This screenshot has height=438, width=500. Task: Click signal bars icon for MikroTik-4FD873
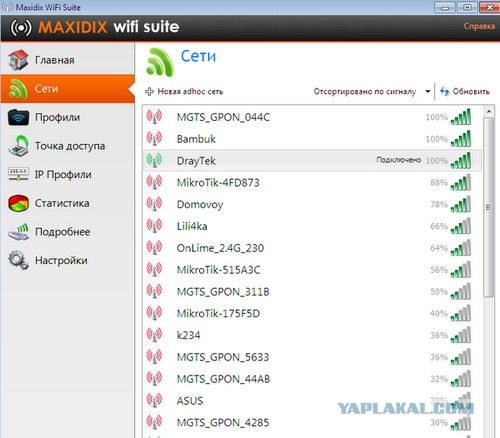coord(461,182)
